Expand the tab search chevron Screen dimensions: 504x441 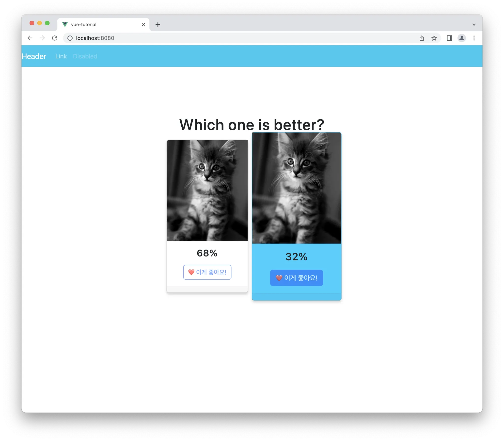click(x=474, y=25)
